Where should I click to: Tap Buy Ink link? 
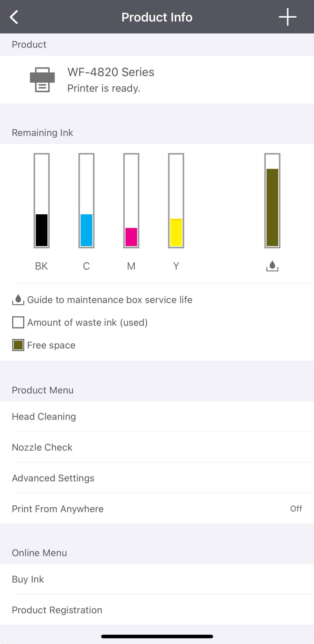(x=28, y=579)
